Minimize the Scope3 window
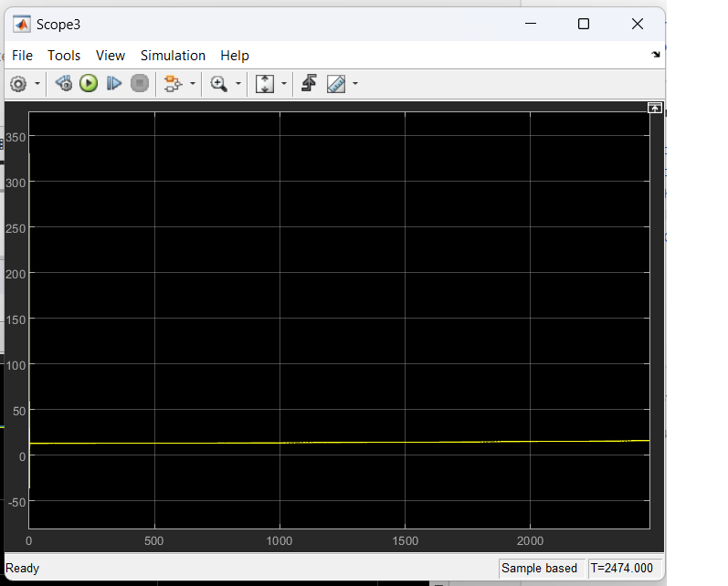 pos(530,24)
